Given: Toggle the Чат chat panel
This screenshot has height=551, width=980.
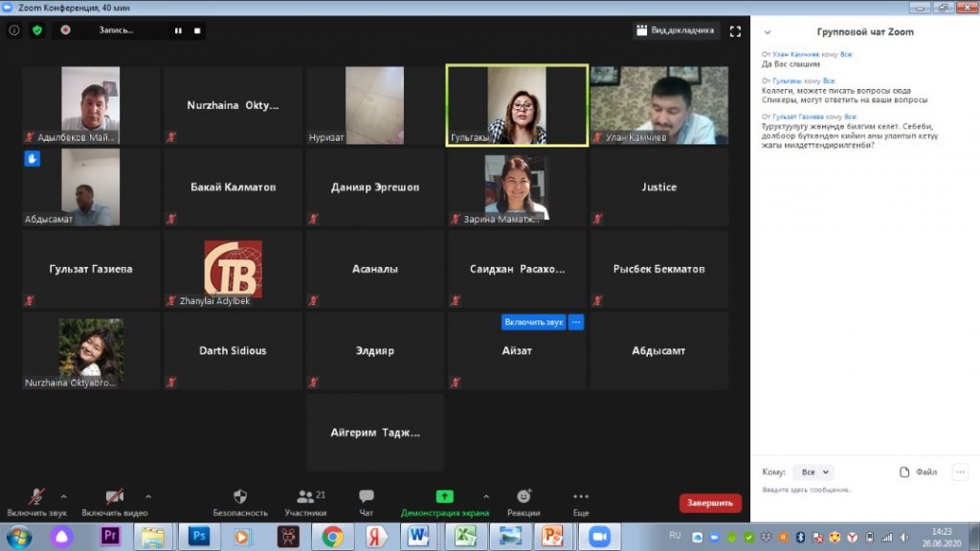Looking at the screenshot, I should 367,502.
